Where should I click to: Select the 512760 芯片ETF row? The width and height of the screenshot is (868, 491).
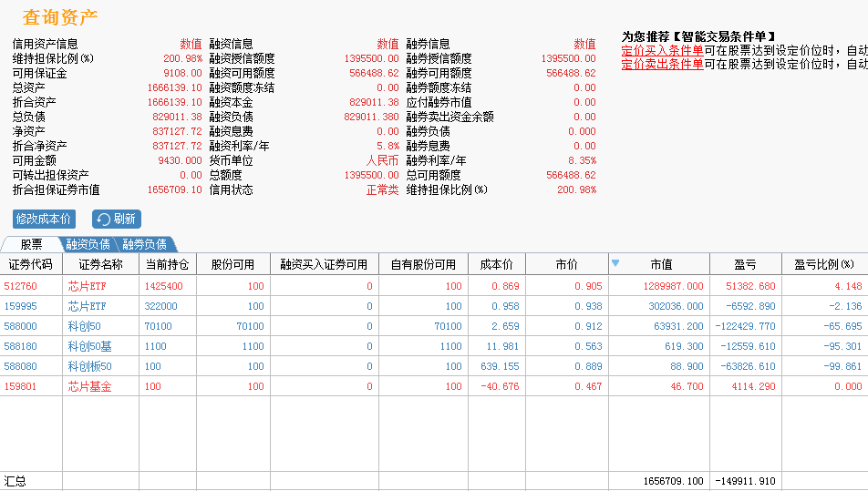434,286
